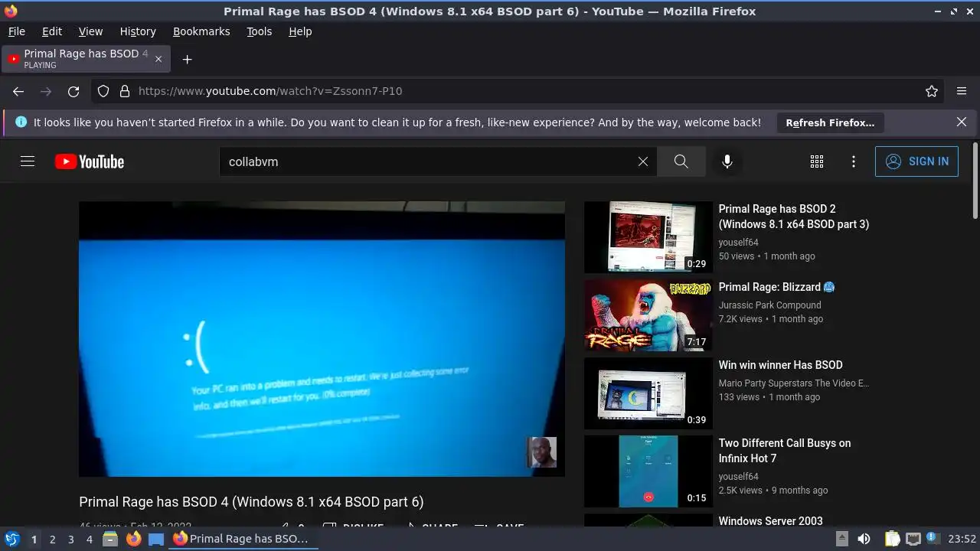The height and width of the screenshot is (551, 980).
Task: Show site security padlock info
Action: click(x=125, y=91)
